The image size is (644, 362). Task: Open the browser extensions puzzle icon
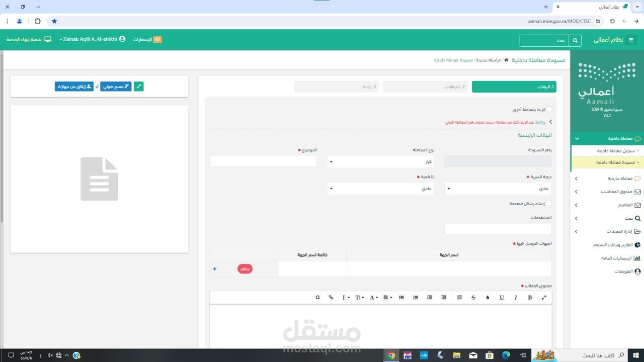(38, 21)
